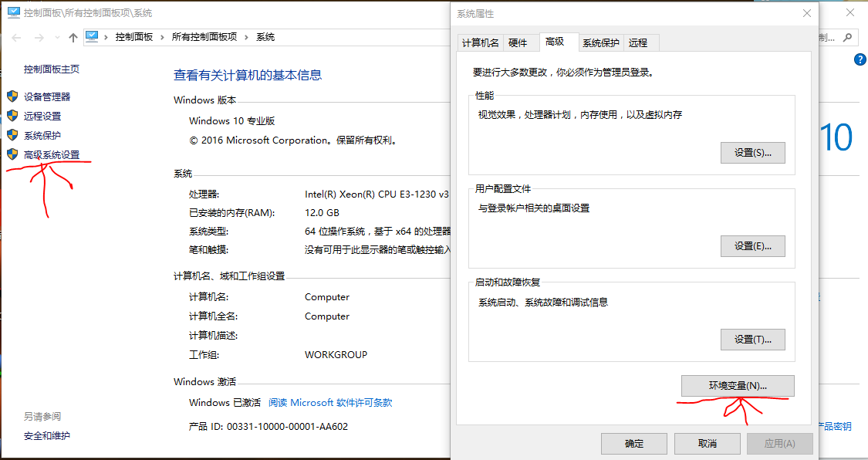Viewport: 868px width, 460px height.
Task: Switch to the 计算机名 tab
Action: [x=481, y=42]
